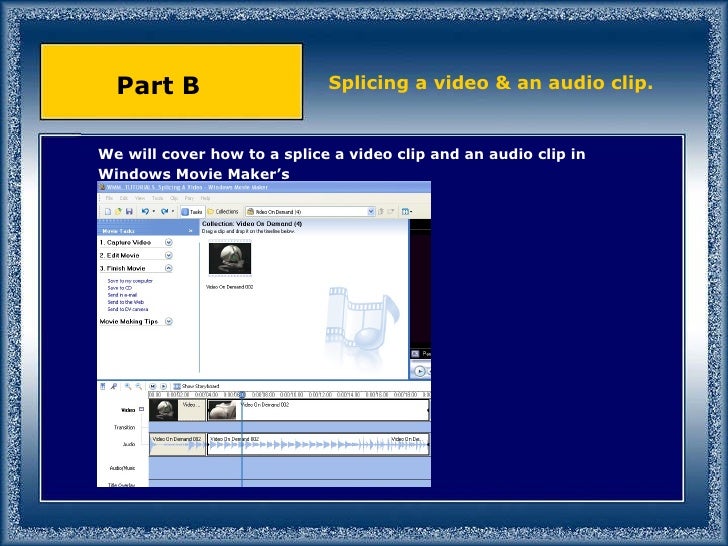The image size is (728, 546).
Task: Select the second audio waveform clip
Action: [318, 444]
